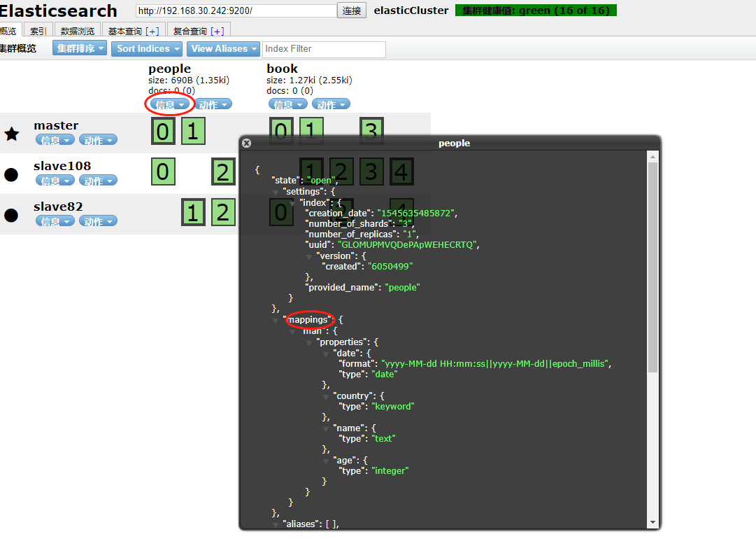The width and height of the screenshot is (756, 539).
Task: Open 动作 dropdown for slave108 node
Action: [x=99, y=181]
